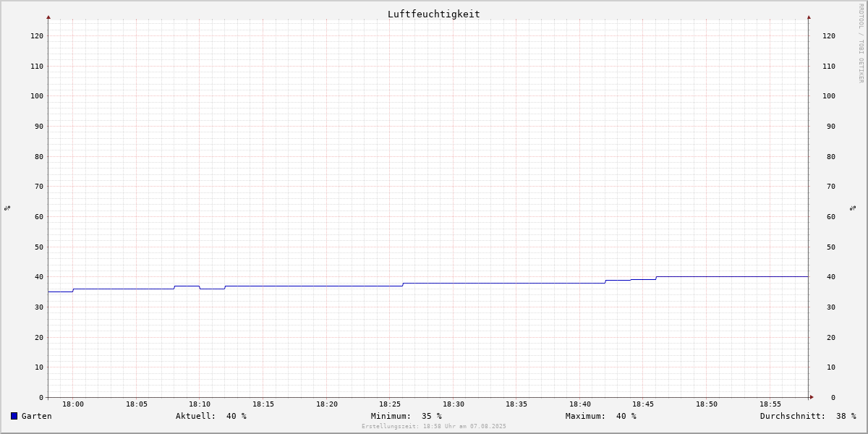
Task: Click the left axis 120 label
Action: [37, 35]
